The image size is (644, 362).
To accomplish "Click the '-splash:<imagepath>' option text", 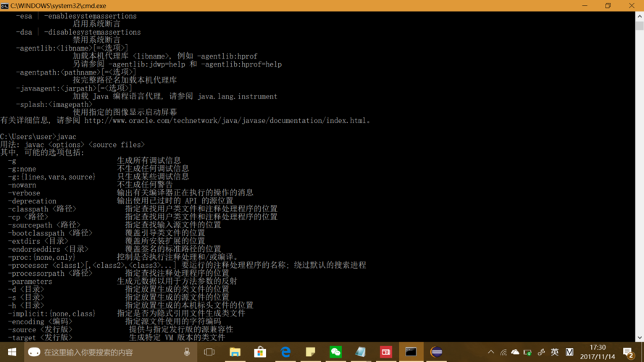I will click(x=54, y=105).
